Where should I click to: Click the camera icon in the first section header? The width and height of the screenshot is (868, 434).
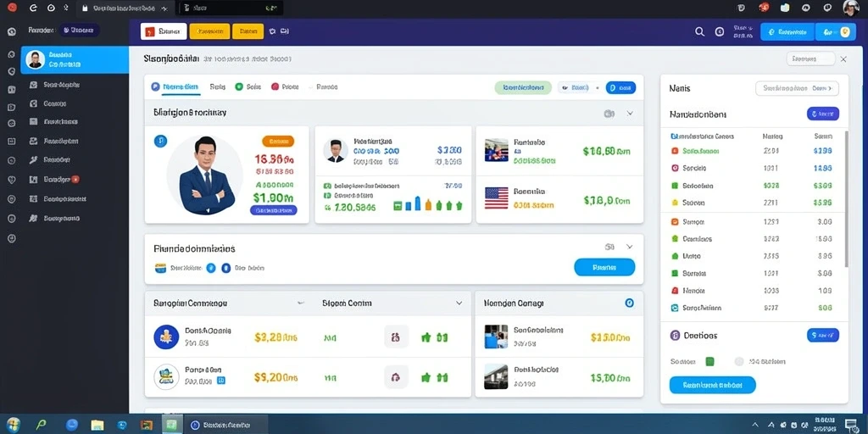(x=609, y=114)
